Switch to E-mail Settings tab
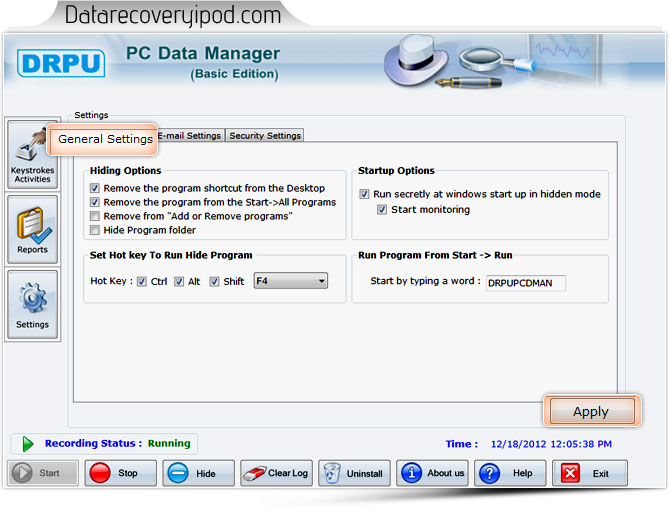Viewport: 669px width, 506px height. (x=190, y=135)
